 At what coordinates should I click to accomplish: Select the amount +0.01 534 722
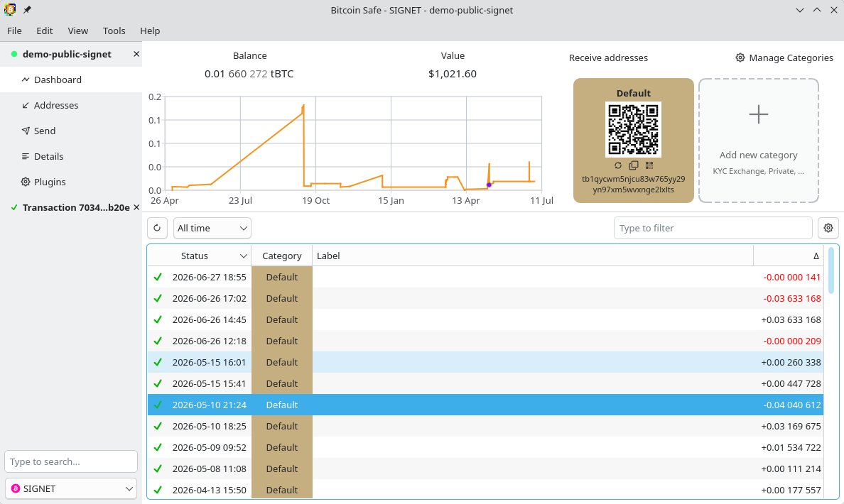[x=791, y=447]
